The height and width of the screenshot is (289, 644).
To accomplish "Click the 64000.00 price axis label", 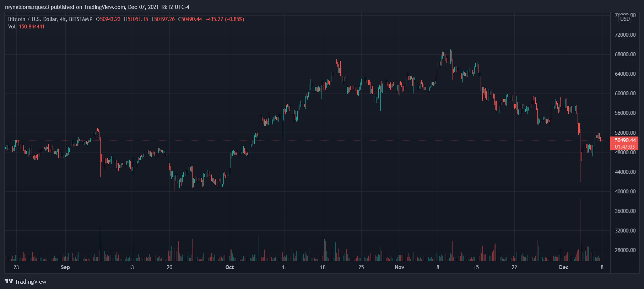I will [625, 74].
